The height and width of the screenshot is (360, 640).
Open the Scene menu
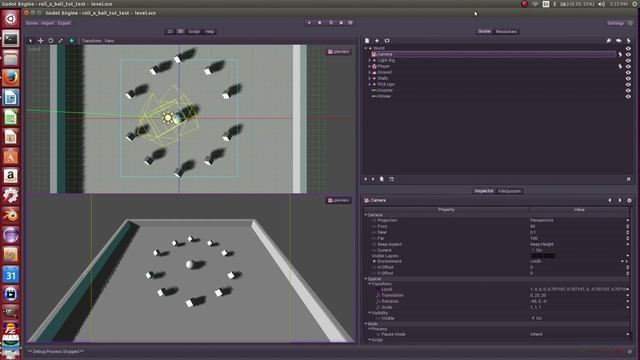[x=32, y=23]
